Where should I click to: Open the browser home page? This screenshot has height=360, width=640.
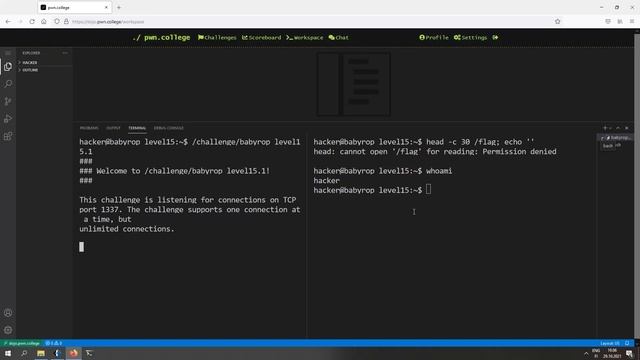[44, 22]
